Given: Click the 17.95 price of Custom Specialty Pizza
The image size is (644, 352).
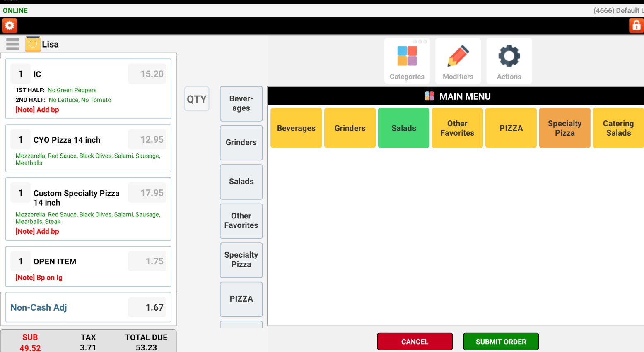Looking at the screenshot, I should (x=147, y=193).
